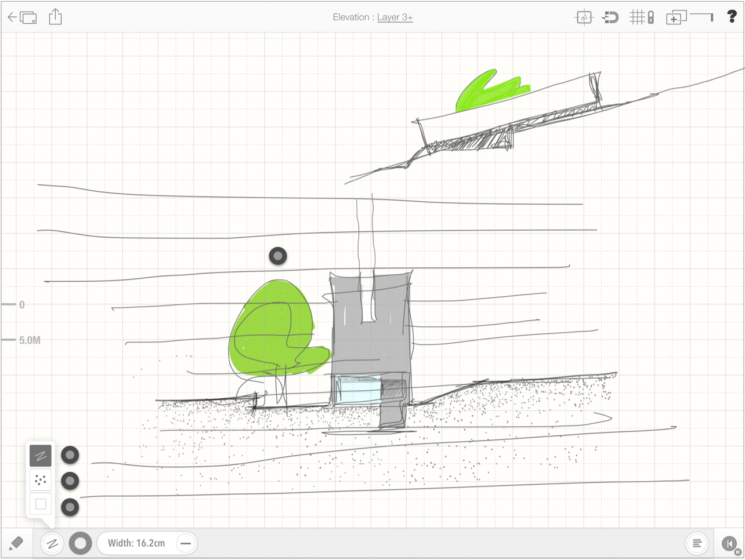Select the scribble line pen style

tap(41, 456)
